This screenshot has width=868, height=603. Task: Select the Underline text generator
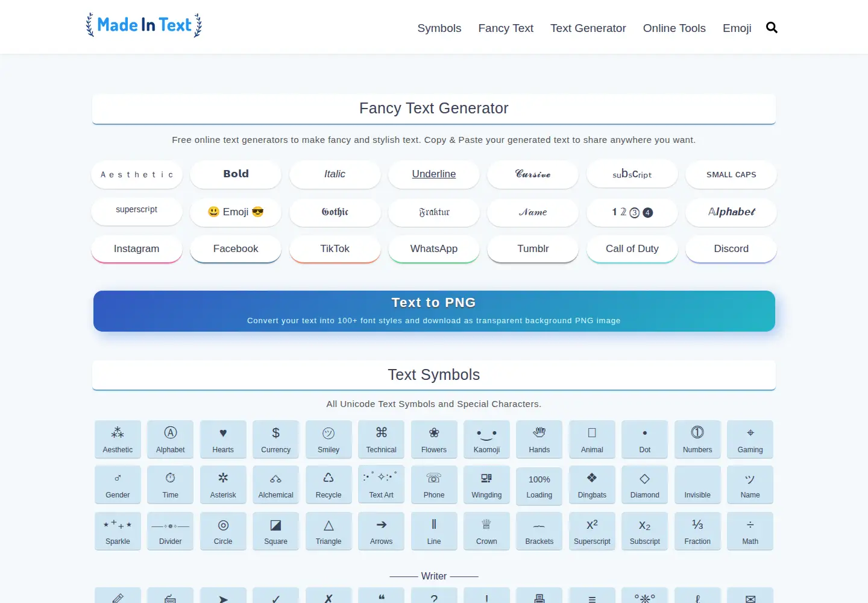click(x=434, y=174)
